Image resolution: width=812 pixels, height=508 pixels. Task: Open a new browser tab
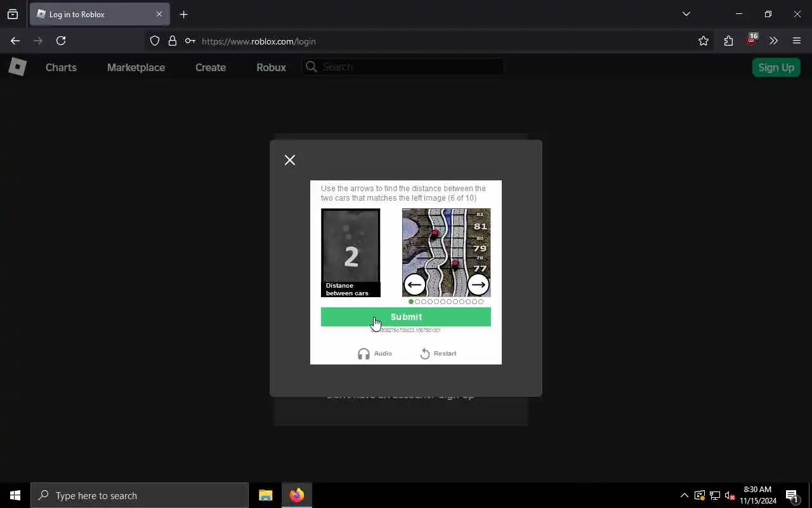(x=183, y=14)
